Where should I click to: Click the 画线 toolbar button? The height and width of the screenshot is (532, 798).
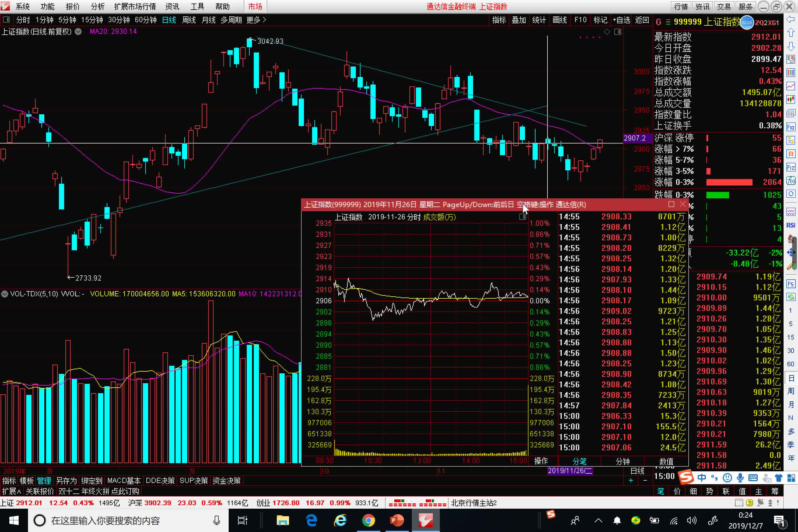(559, 20)
